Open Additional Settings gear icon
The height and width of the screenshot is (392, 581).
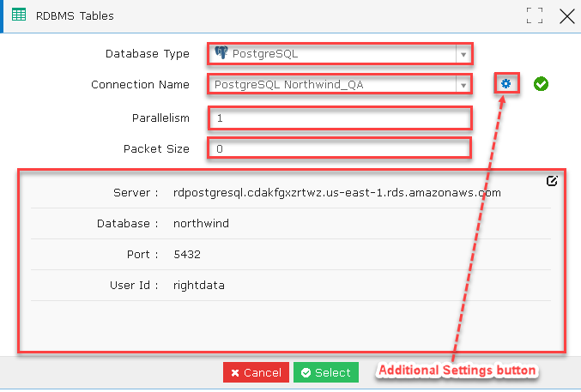coord(506,84)
